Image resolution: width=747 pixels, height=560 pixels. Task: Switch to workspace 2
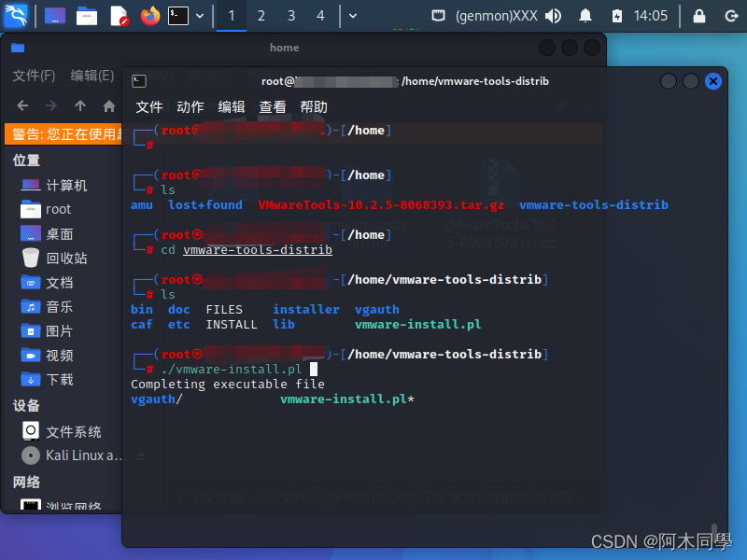click(261, 16)
